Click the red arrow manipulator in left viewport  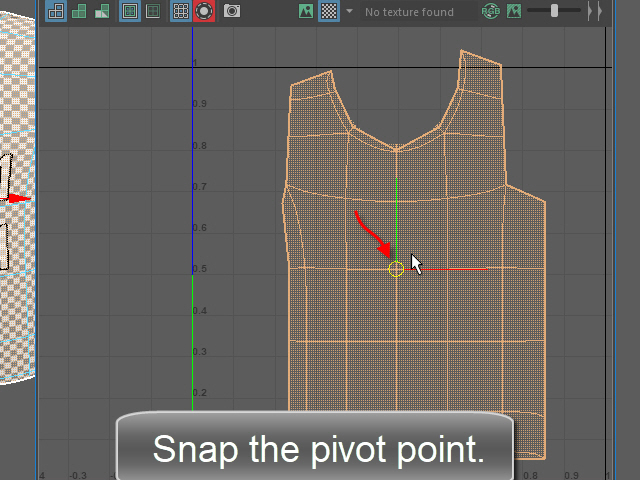(20, 198)
